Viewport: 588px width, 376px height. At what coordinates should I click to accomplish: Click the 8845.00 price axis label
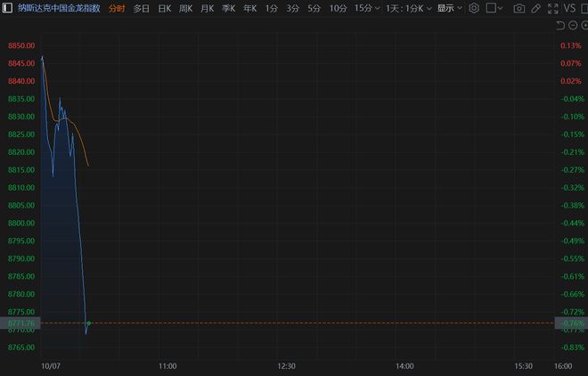(21, 63)
